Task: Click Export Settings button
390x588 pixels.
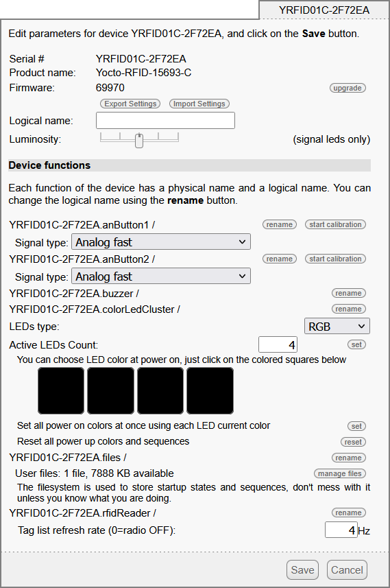Action: click(x=130, y=104)
